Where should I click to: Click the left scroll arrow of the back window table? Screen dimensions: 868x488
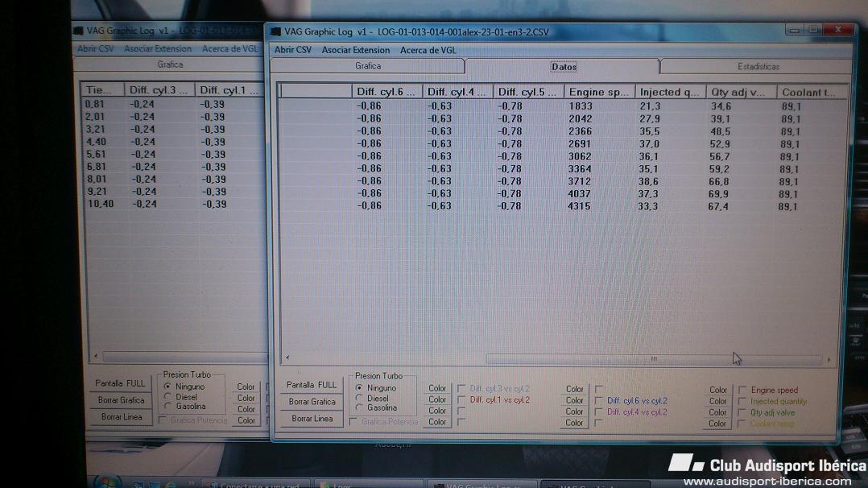pos(96,356)
